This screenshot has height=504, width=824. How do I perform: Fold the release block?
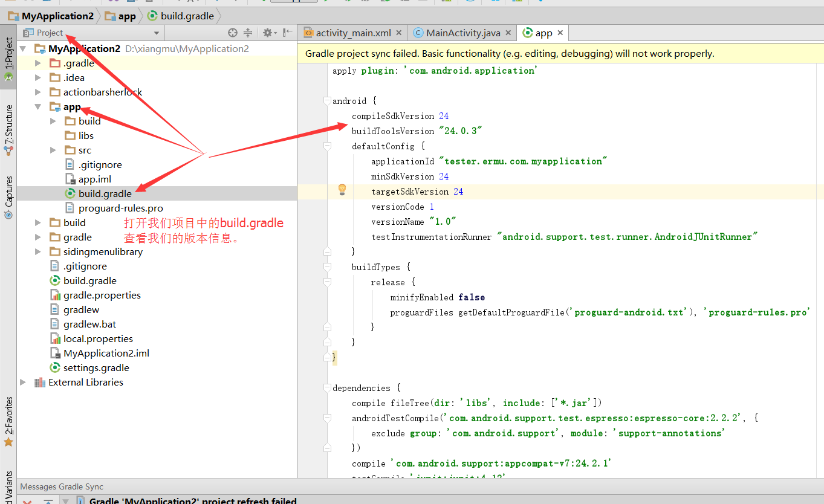tap(327, 282)
